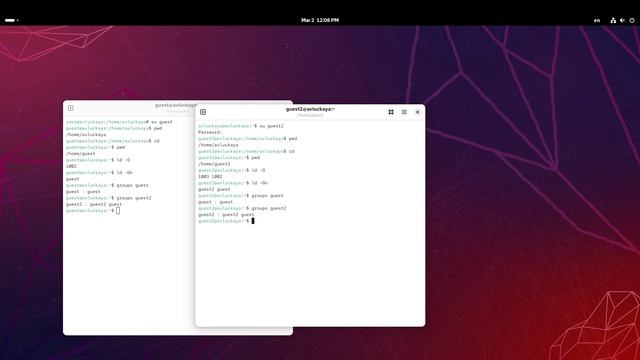Click network icon in system tray
640x360 pixels.
[x=613, y=20]
